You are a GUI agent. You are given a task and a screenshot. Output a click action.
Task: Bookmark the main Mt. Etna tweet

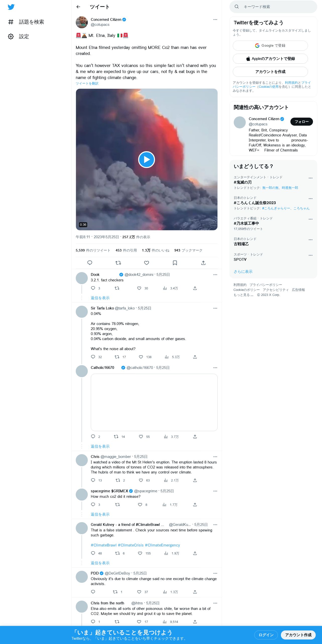point(175,263)
